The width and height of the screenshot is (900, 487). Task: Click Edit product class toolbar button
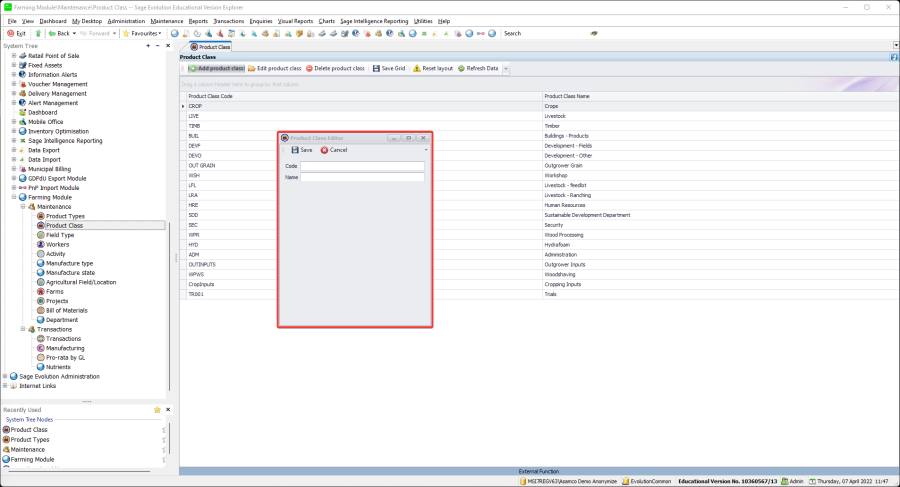275,68
